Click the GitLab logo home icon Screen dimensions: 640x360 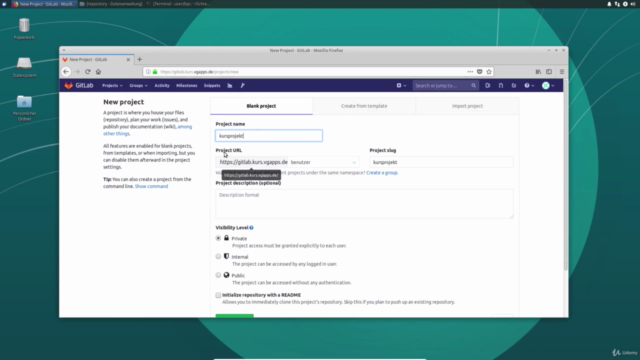pos(69,85)
